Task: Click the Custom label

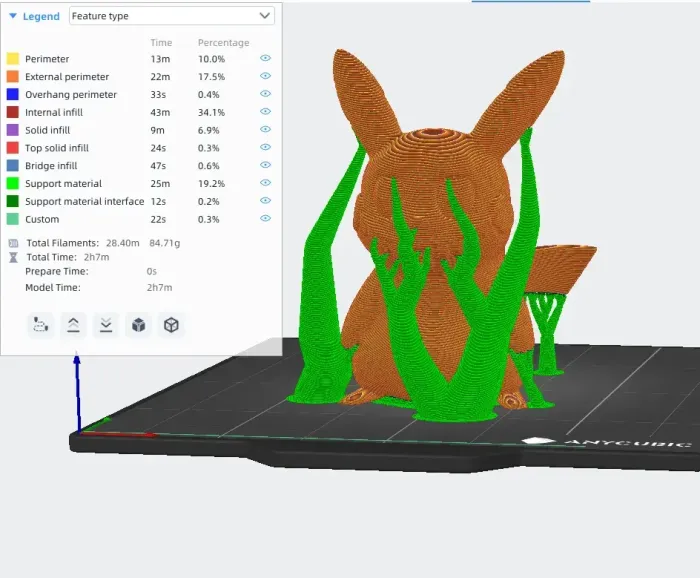Action: click(42, 220)
